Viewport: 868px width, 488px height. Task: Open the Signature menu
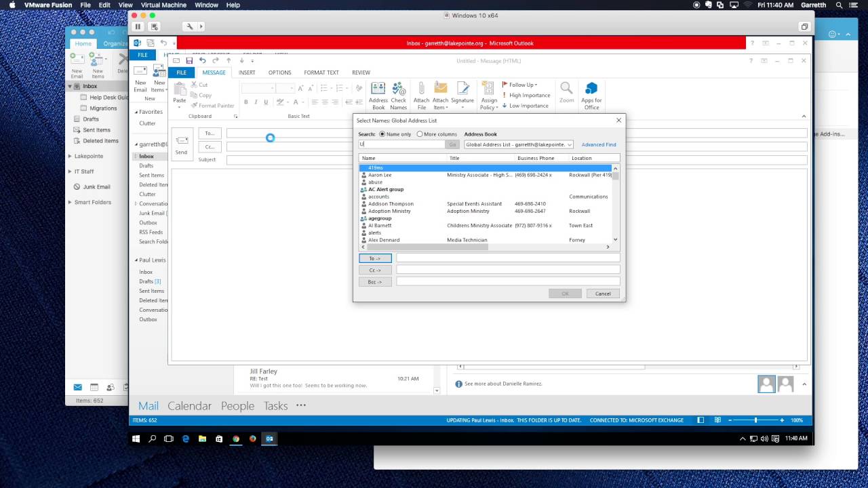pos(462,96)
